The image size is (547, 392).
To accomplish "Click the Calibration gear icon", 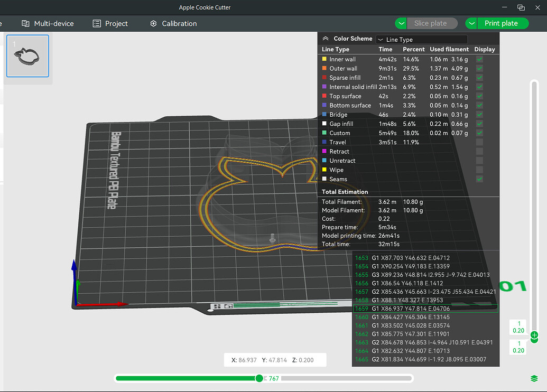I will click(x=153, y=23).
